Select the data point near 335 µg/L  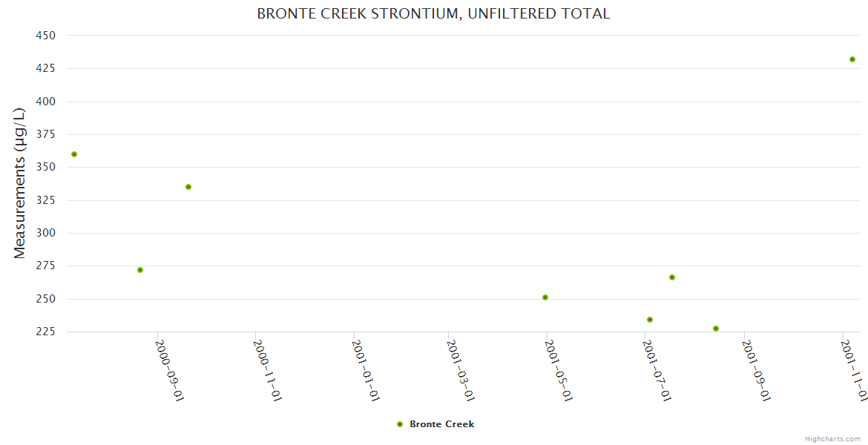[188, 187]
